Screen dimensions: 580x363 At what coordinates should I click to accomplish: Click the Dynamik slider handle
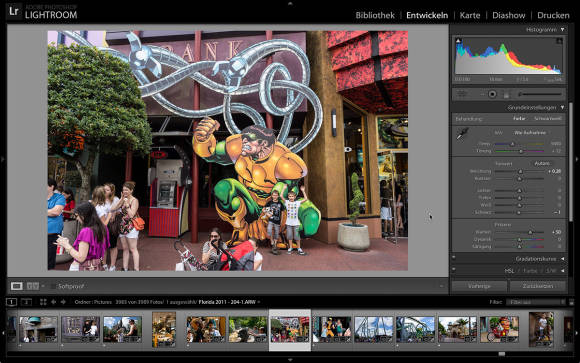tap(519, 239)
